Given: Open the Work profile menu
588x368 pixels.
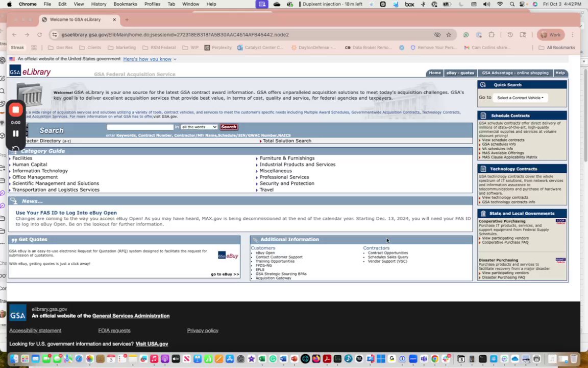Looking at the screenshot, I should [x=551, y=35].
